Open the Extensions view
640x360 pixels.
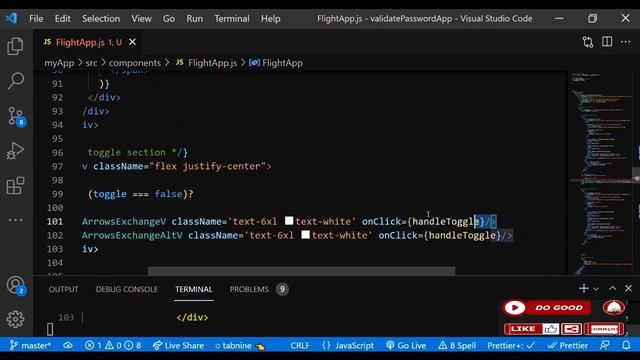tap(16, 186)
